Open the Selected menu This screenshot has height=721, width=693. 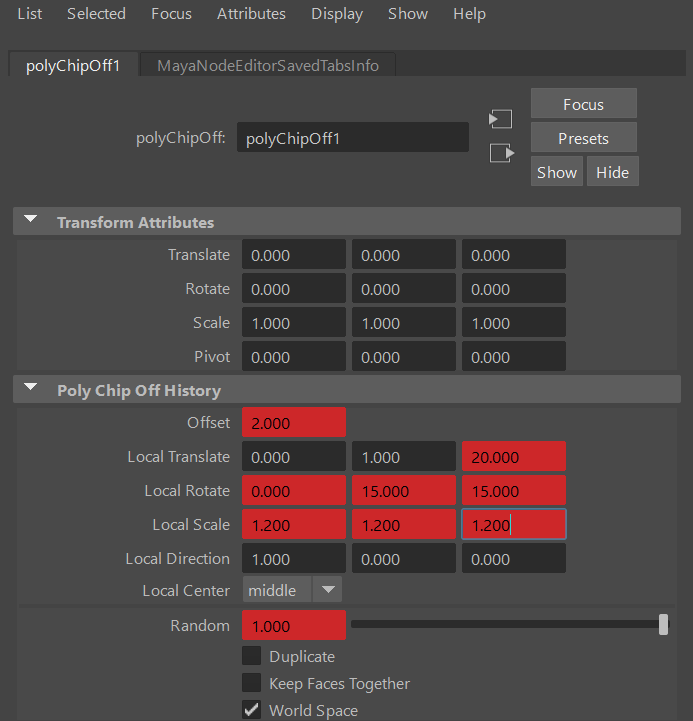(96, 14)
